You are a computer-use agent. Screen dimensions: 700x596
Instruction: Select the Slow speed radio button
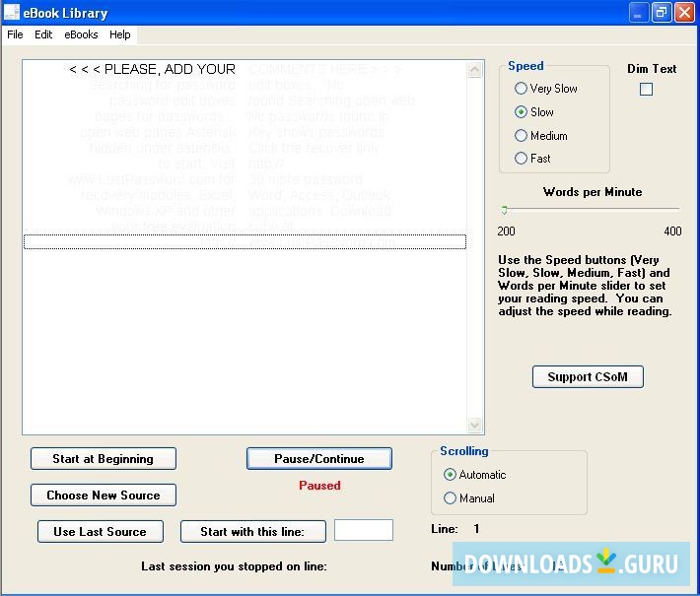(521, 112)
